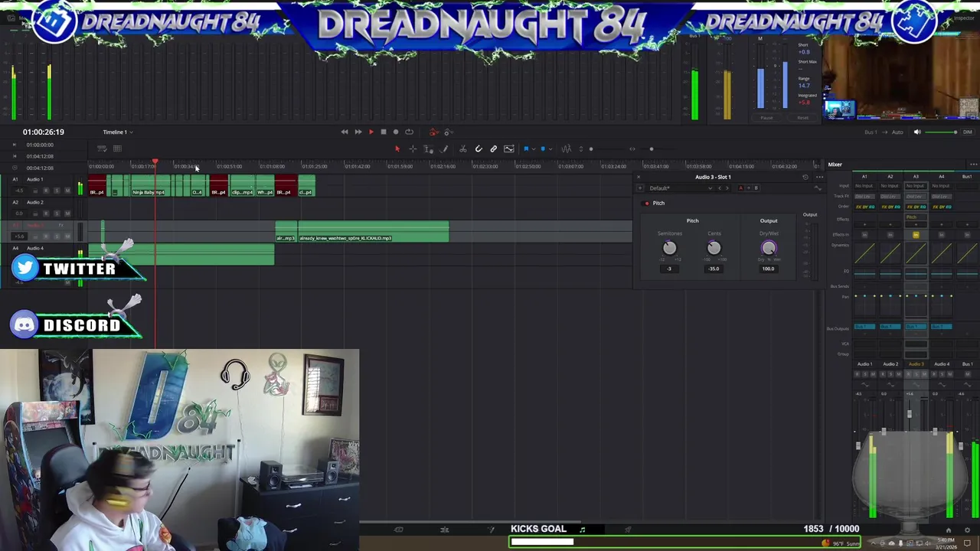Select the pencil automation tool
Image resolution: width=980 pixels, height=551 pixels.
pos(444,148)
